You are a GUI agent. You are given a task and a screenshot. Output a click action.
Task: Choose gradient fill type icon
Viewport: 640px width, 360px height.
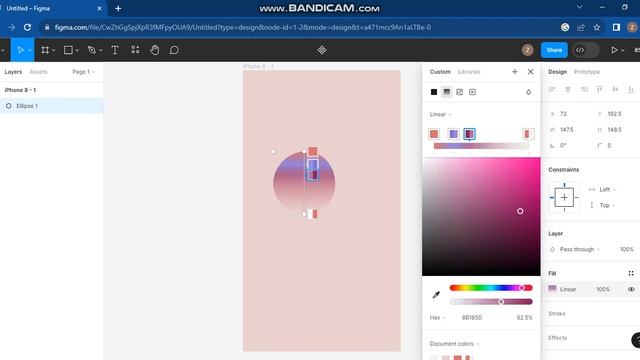tap(447, 92)
